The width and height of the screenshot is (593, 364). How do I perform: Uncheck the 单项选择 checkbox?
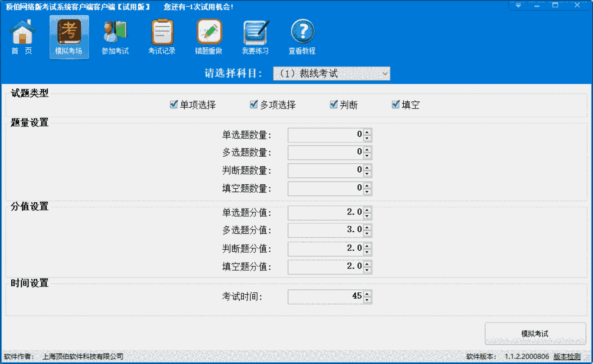click(x=173, y=104)
